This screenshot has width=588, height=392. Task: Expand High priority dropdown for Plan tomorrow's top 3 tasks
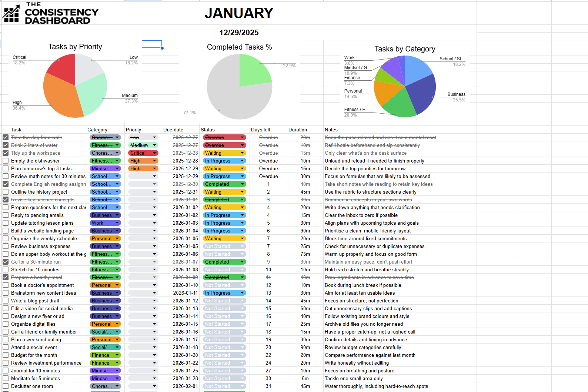coord(154,168)
